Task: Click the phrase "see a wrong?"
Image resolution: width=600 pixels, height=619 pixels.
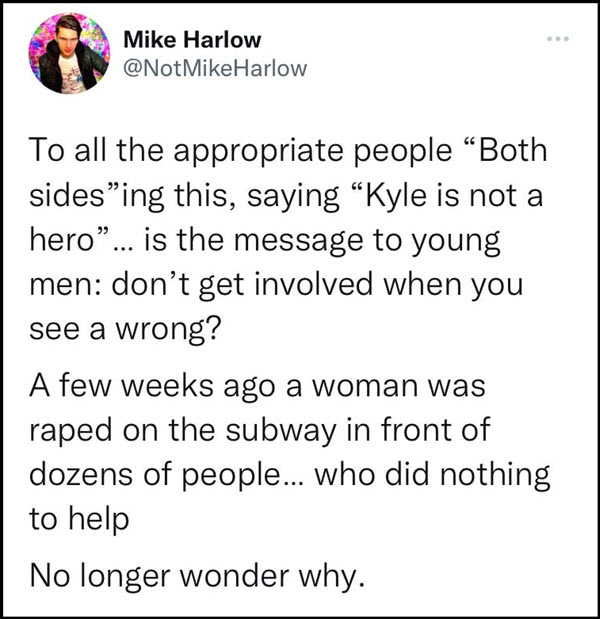Action: [124, 329]
